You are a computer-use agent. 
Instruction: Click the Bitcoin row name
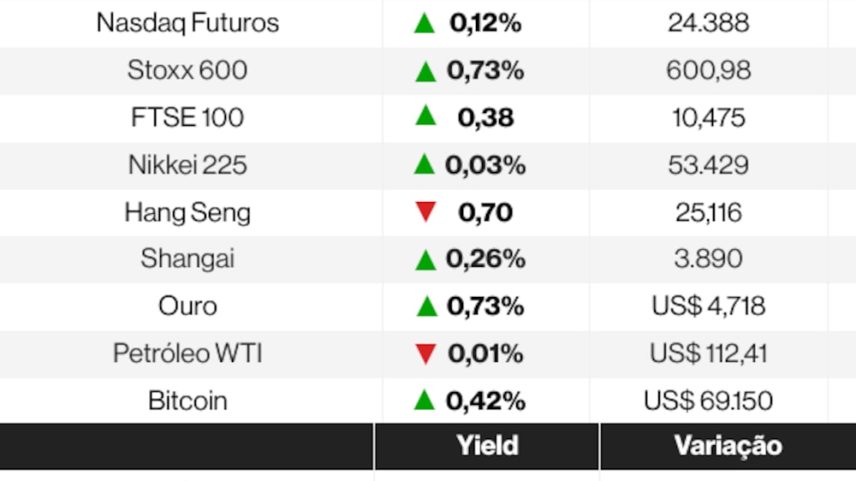pyautogui.click(x=188, y=401)
